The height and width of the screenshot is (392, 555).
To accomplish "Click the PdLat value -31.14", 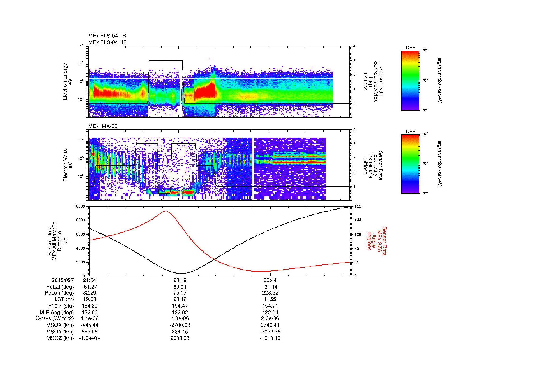I will (x=270, y=287).
